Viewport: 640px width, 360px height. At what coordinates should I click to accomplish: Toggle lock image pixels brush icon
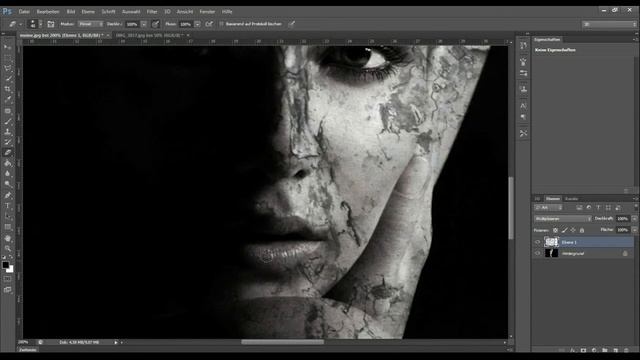pos(564,230)
